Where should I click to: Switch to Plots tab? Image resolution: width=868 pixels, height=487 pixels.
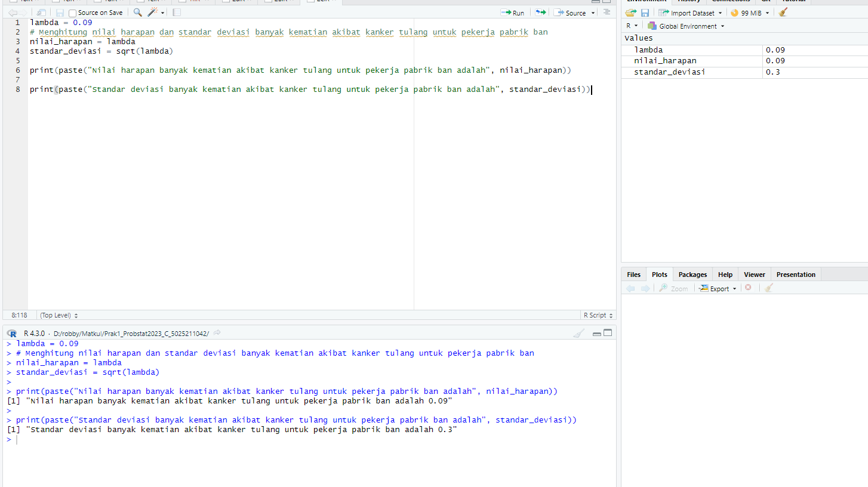660,275
